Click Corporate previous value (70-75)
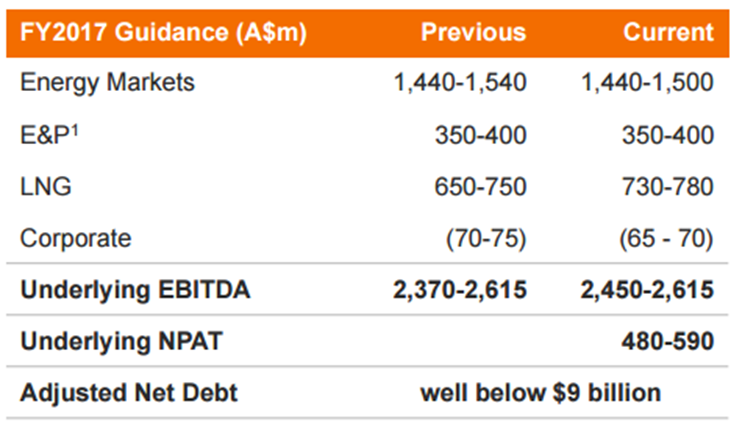Screen dimensions: 731x423 pyautogui.click(x=486, y=239)
